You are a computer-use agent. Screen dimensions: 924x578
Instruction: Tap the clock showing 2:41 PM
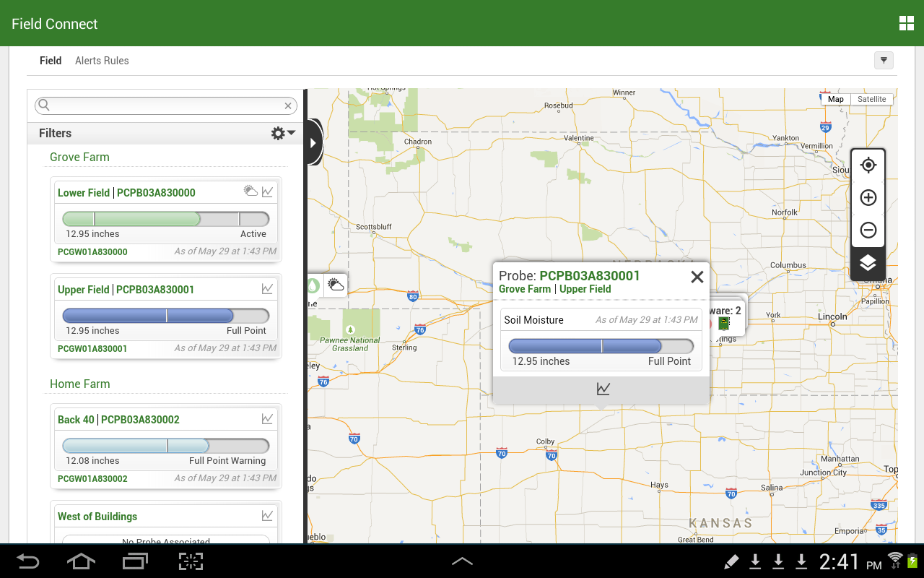[850, 561]
